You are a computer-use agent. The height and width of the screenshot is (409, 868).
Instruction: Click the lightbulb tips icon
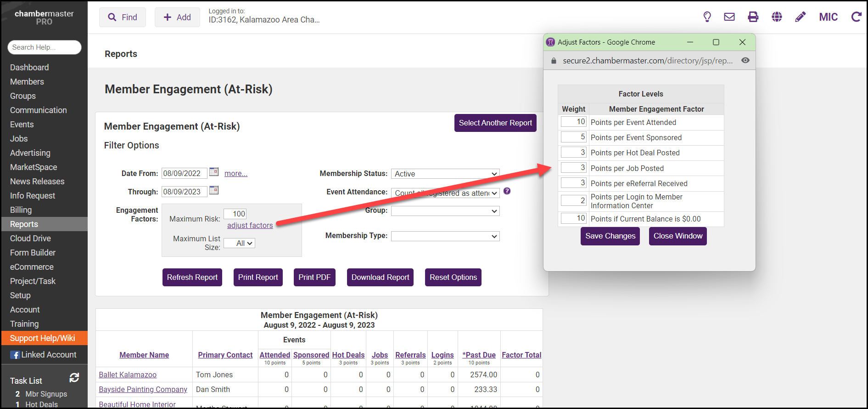707,17
